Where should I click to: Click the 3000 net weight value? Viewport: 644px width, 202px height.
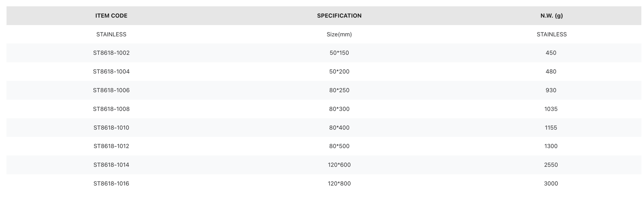point(551,184)
